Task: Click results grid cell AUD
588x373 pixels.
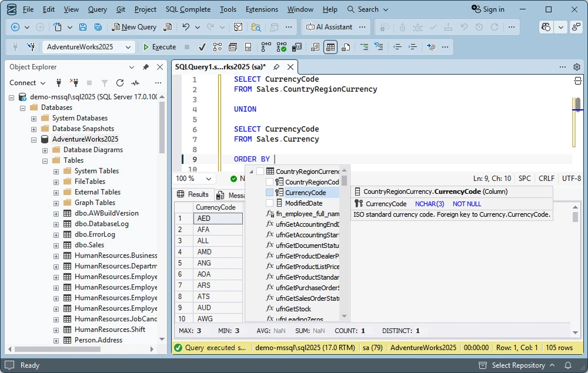Action: (218, 307)
